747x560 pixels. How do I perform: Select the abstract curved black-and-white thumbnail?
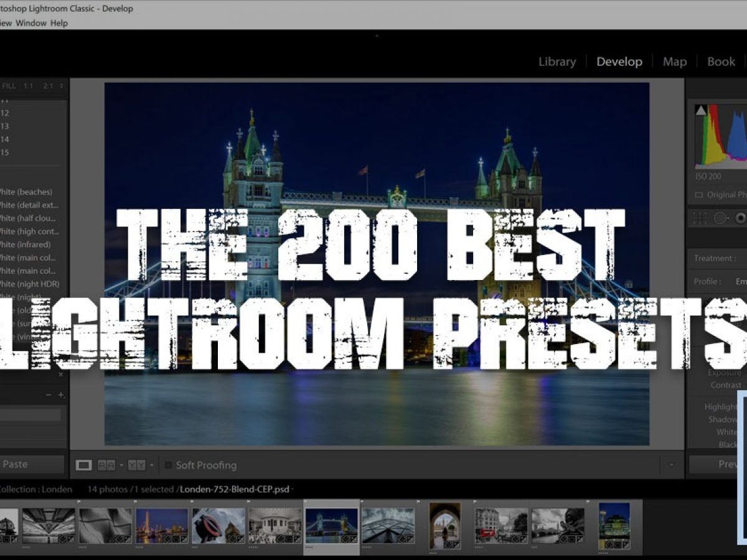105,526
